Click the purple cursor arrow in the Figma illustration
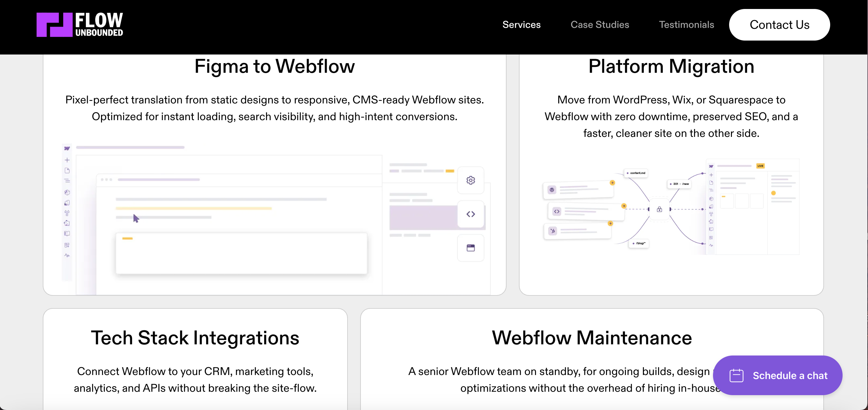Screen dimensions: 868x410 click(136, 218)
